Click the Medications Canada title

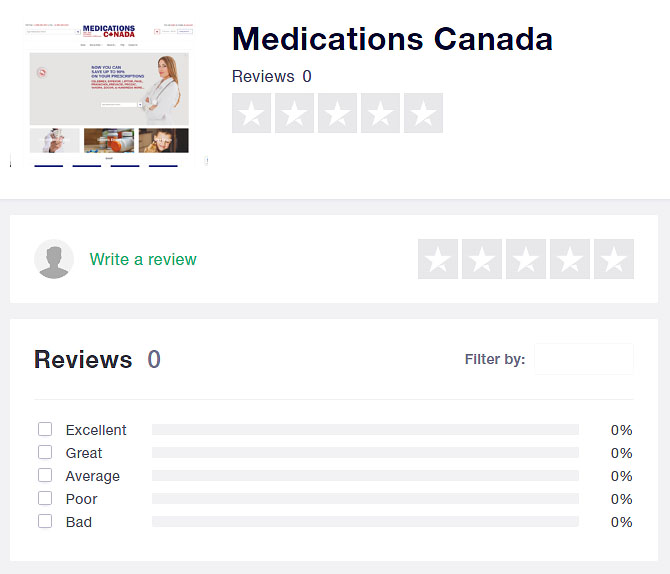(392, 39)
